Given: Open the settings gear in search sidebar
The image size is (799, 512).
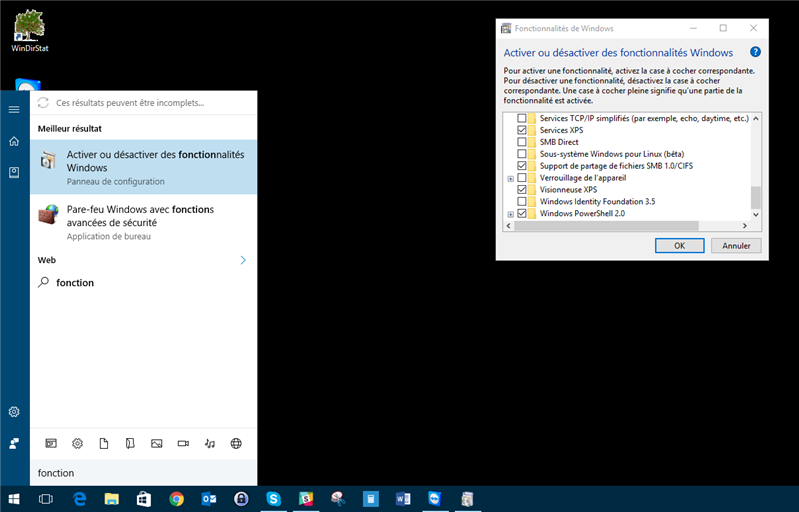Looking at the screenshot, I should click(14, 412).
